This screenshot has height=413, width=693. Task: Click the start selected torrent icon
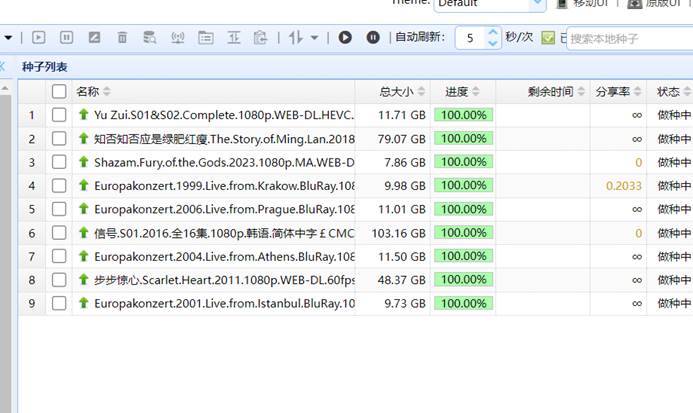[39, 38]
